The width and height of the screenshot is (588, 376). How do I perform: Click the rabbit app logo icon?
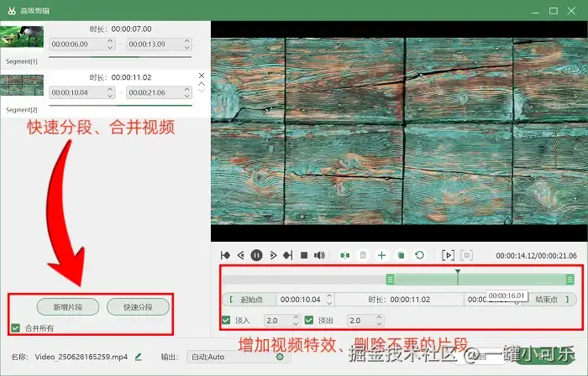[12, 11]
